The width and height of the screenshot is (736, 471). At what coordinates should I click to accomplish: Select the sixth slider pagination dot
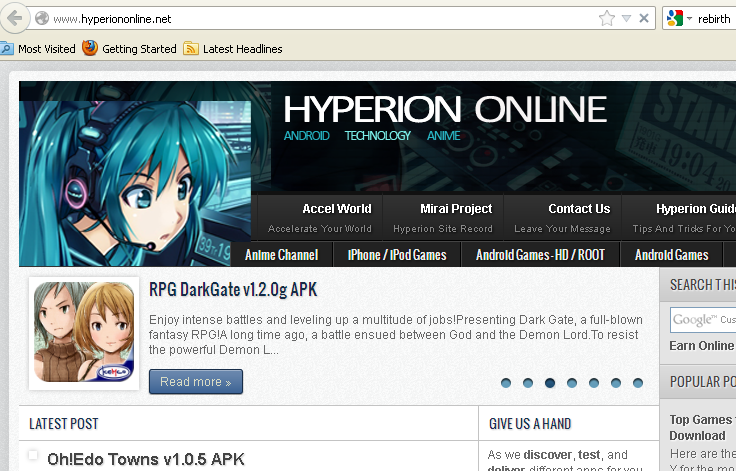coord(616,383)
